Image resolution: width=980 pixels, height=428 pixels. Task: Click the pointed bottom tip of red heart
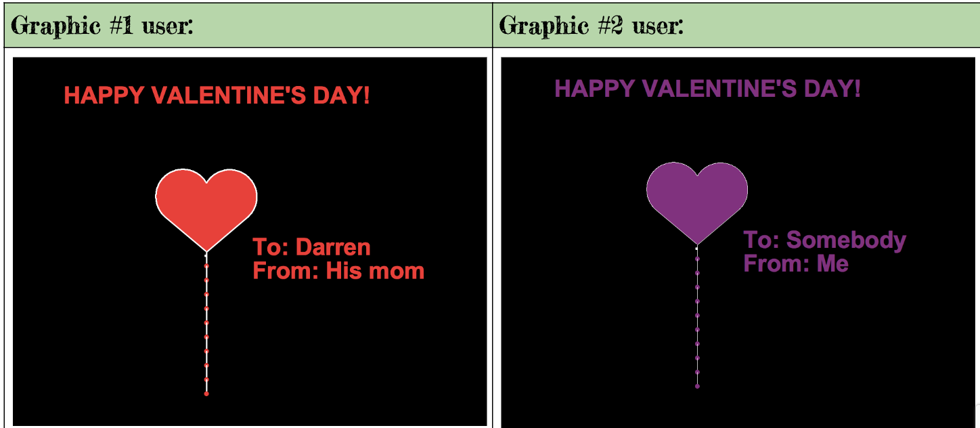206,249
